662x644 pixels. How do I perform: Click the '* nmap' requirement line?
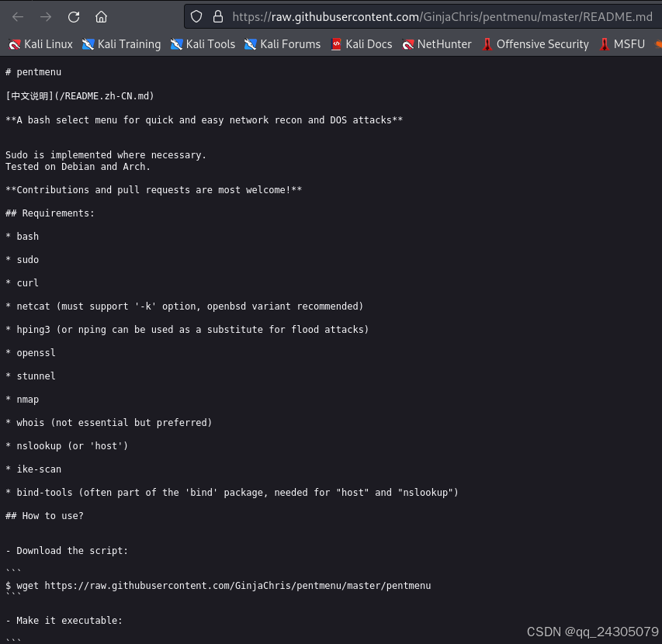(x=23, y=400)
